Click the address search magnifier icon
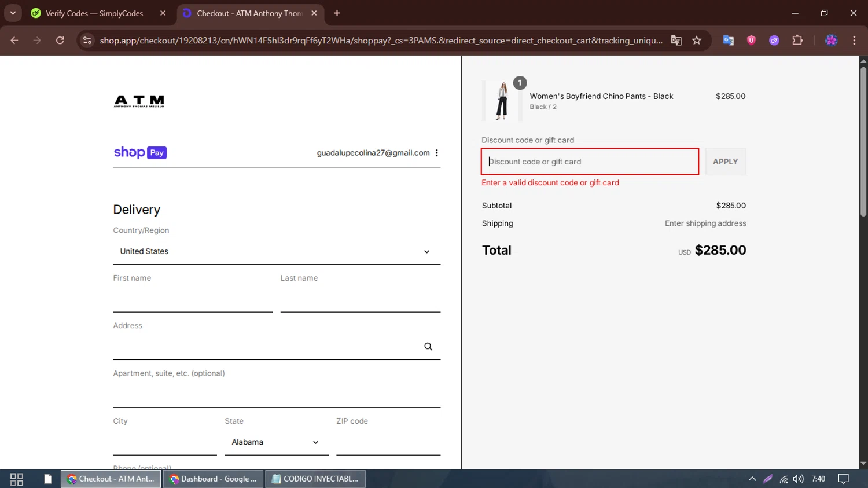 428,346
